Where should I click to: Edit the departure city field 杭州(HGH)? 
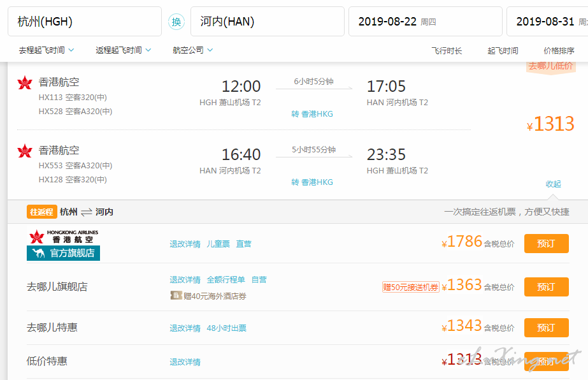click(85, 22)
